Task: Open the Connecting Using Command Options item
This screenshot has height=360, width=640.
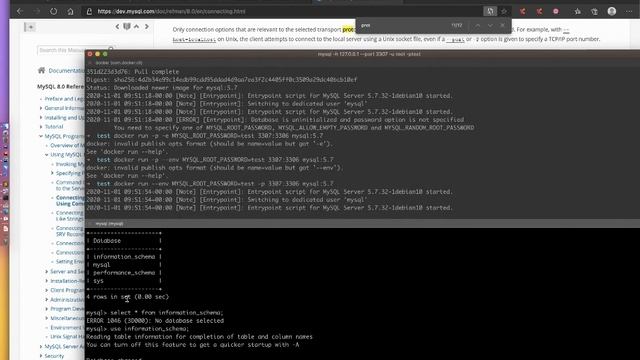Action: pyautogui.click(x=70, y=200)
